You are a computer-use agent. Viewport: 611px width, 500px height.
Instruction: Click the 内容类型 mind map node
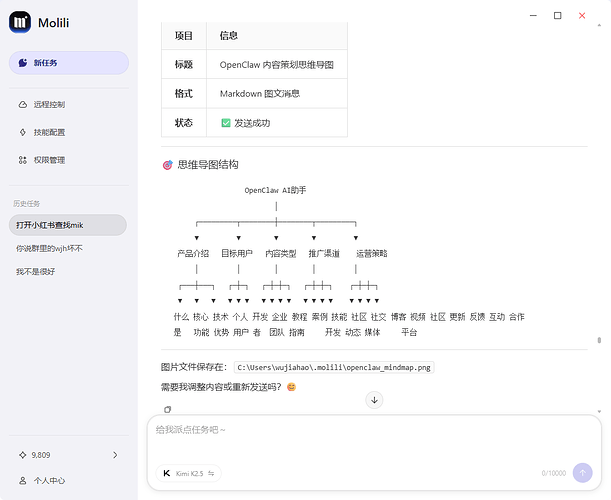coord(281,254)
